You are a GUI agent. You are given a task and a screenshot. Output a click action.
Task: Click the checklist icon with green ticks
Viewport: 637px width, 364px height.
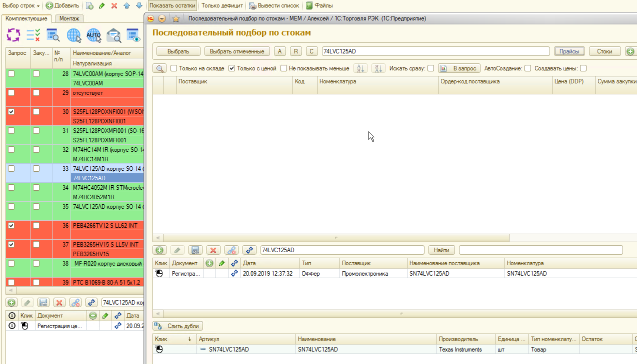pos(33,35)
